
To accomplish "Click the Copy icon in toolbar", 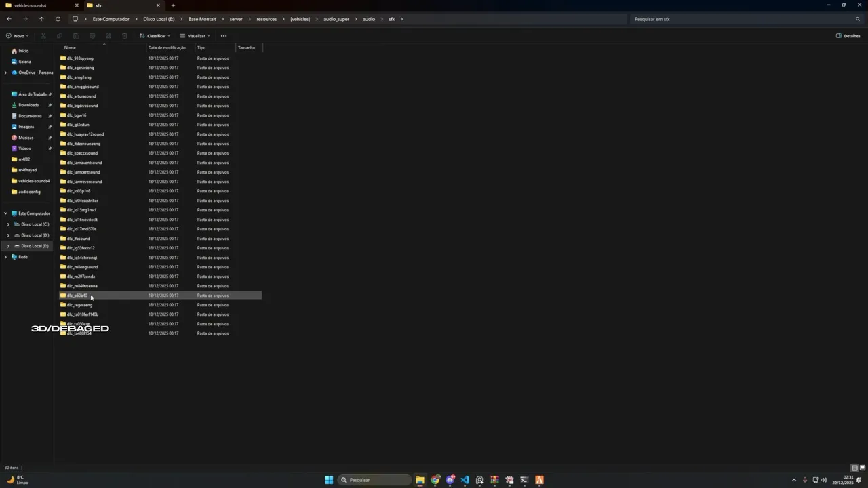I will (60, 36).
